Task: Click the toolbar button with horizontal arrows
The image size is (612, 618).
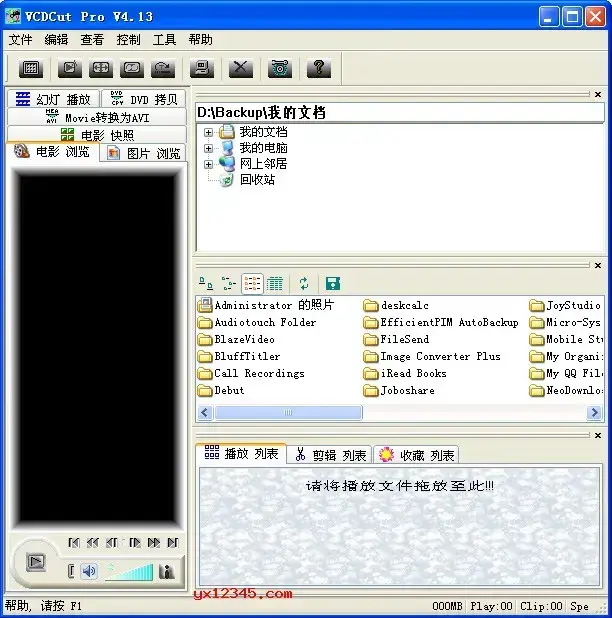Action: (x=101, y=68)
